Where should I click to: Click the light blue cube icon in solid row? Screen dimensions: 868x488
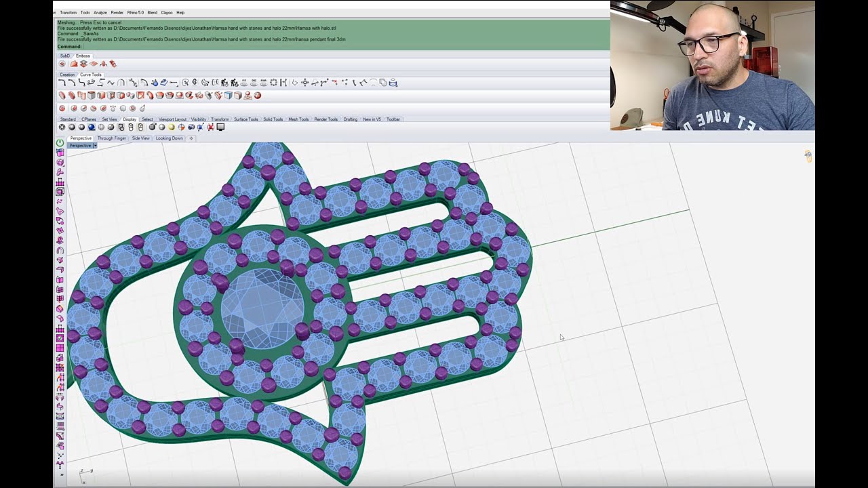click(x=228, y=96)
